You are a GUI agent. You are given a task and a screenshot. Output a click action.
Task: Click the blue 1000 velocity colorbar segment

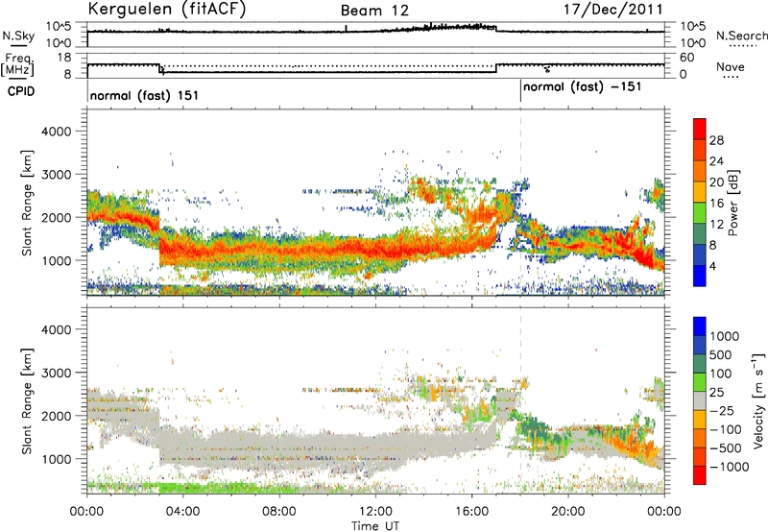click(x=700, y=326)
